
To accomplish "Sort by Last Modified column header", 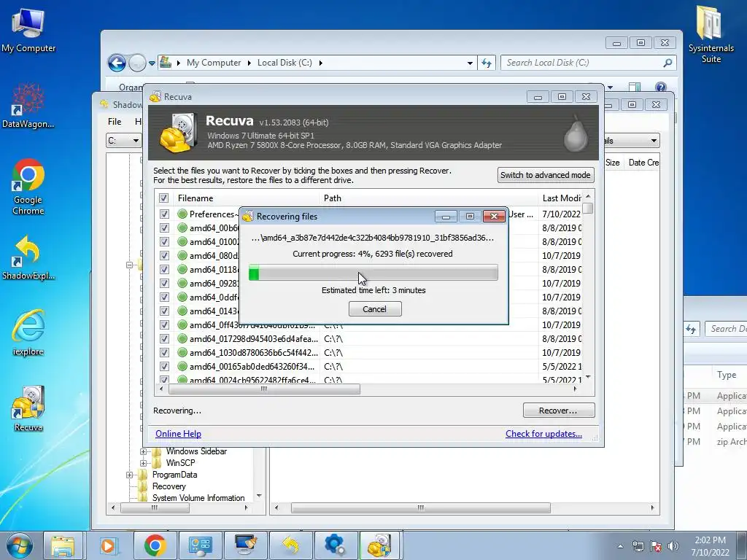I will point(560,198).
